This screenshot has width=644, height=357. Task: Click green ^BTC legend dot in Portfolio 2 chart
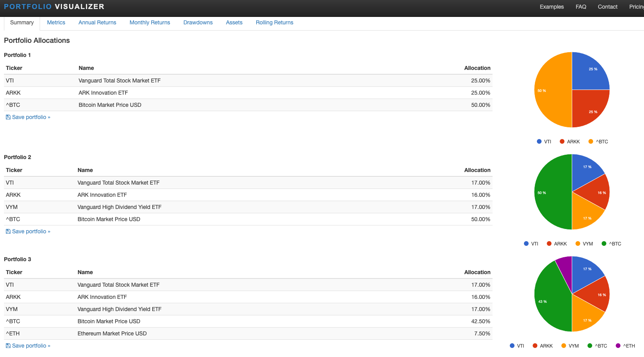604,243
